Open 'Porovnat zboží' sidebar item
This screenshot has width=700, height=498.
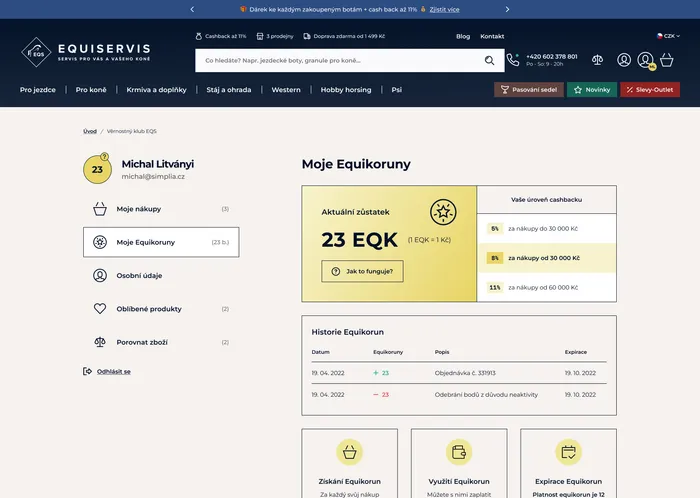click(161, 342)
